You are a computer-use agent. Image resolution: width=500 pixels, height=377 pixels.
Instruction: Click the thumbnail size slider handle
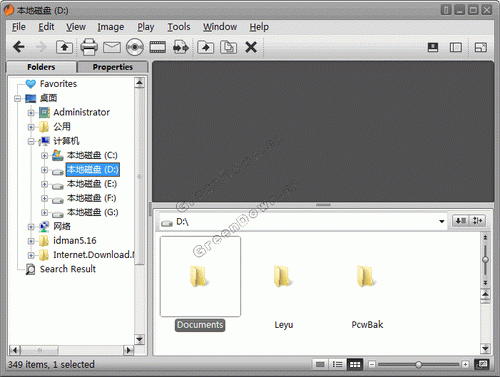pyautogui.click(x=418, y=365)
